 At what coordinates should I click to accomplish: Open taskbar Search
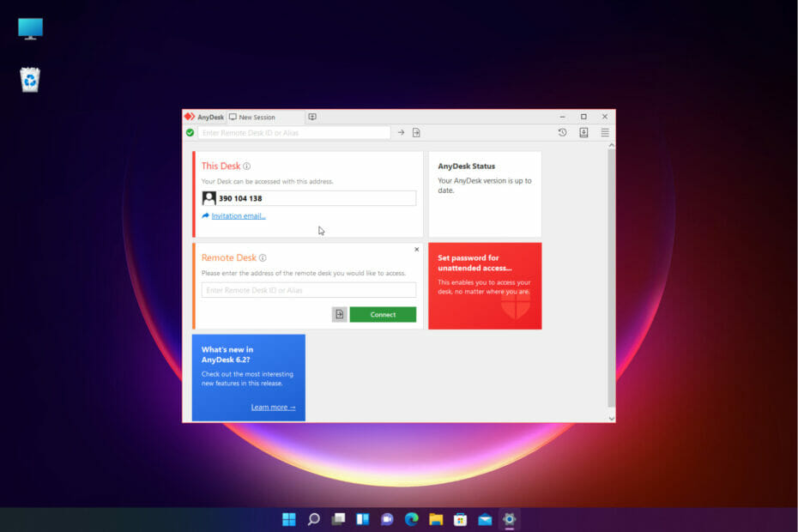(x=314, y=519)
